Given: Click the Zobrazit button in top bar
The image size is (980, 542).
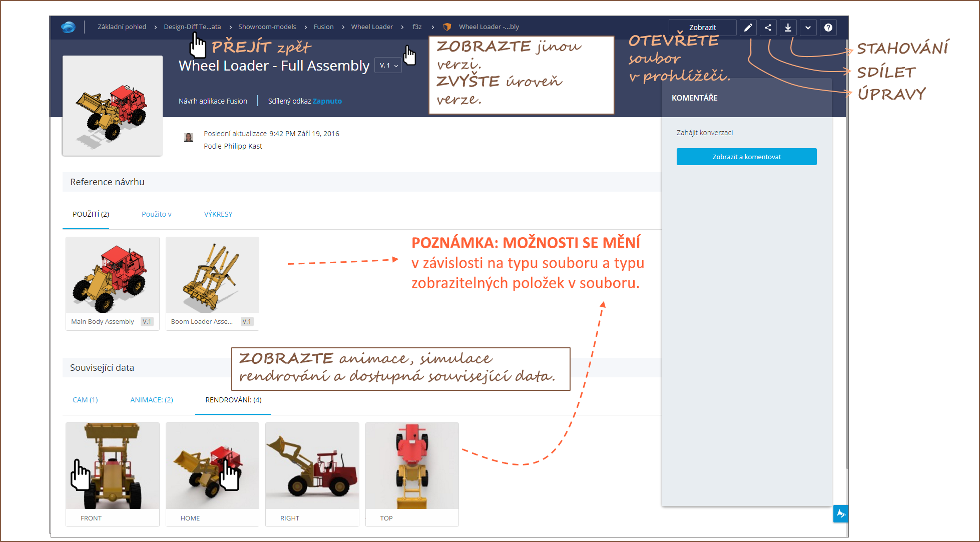Looking at the screenshot, I should [702, 28].
